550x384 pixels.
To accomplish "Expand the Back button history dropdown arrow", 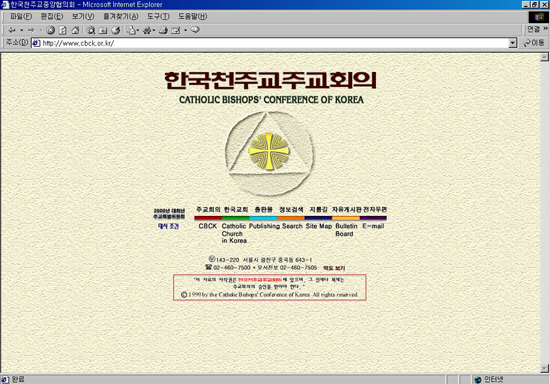I will [21, 31].
